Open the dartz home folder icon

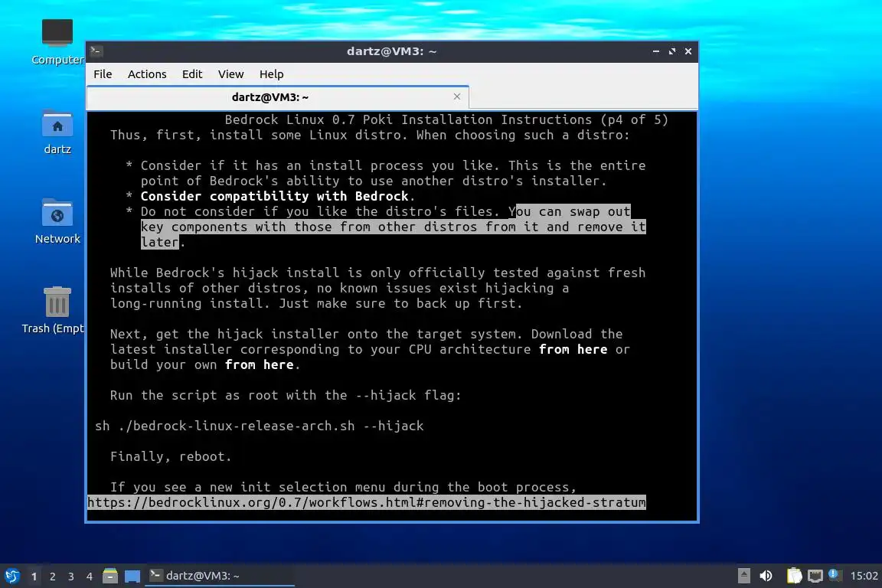(x=57, y=132)
